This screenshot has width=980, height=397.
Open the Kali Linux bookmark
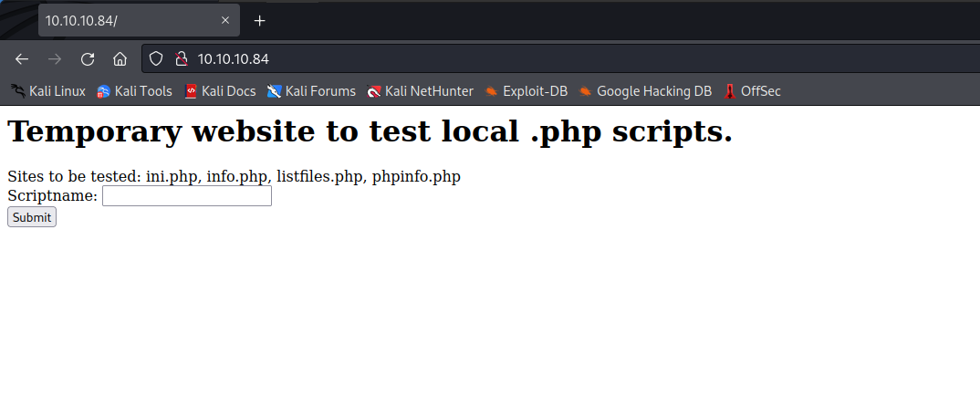click(48, 91)
